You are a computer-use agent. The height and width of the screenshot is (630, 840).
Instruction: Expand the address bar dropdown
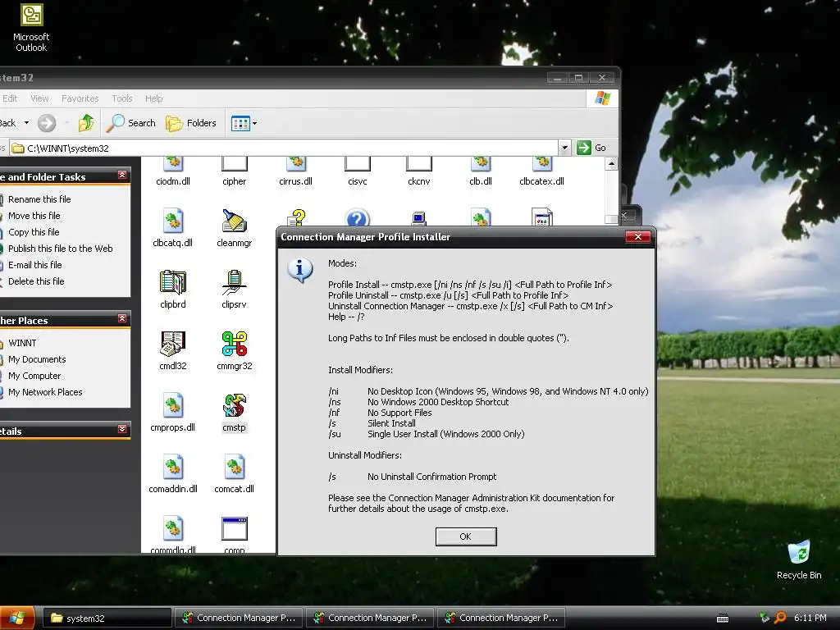point(564,148)
